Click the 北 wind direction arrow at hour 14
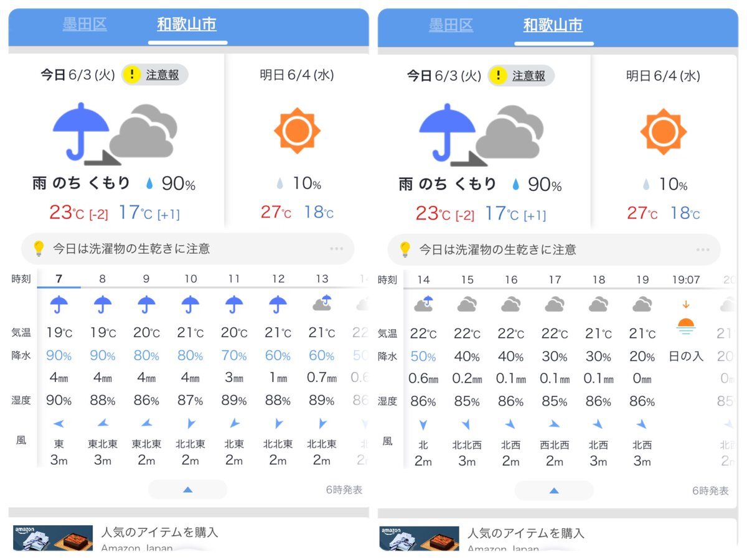The image size is (747, 560). coord(423,425)
